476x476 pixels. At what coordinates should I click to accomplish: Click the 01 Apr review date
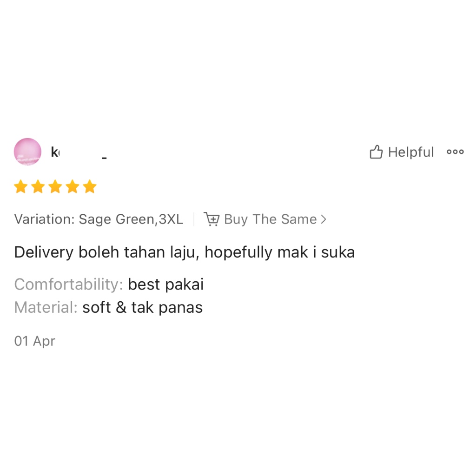click(34, 341)
